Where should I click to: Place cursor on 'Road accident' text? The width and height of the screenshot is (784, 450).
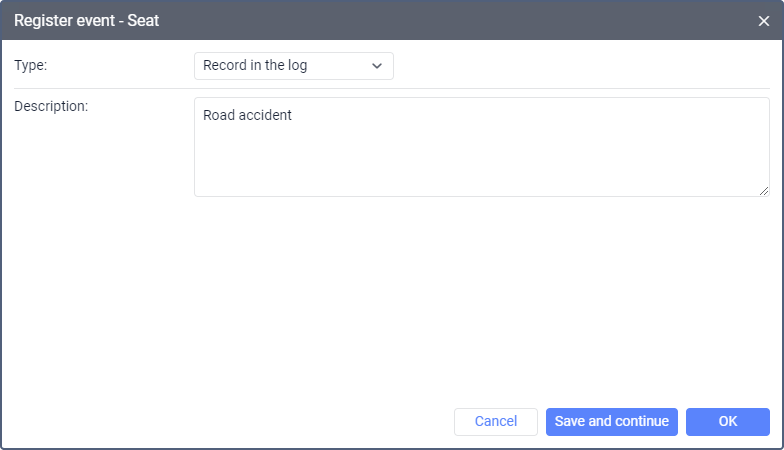point(247,115)
